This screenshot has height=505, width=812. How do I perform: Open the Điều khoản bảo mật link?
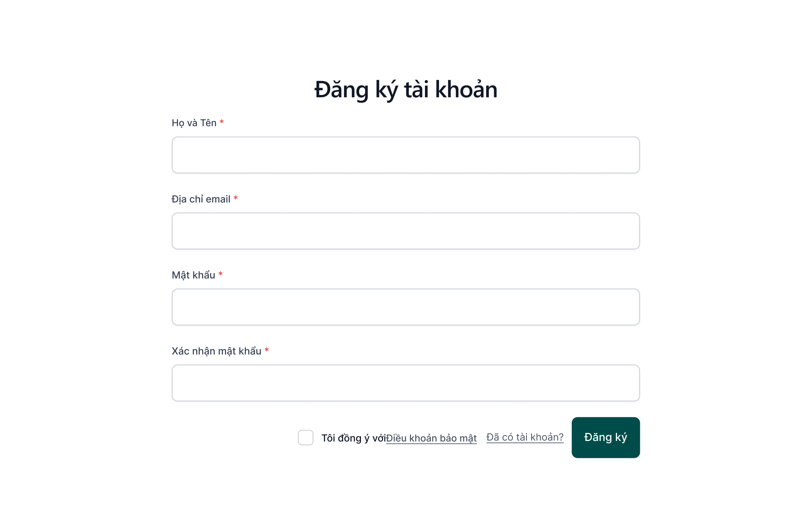point(431,438)
